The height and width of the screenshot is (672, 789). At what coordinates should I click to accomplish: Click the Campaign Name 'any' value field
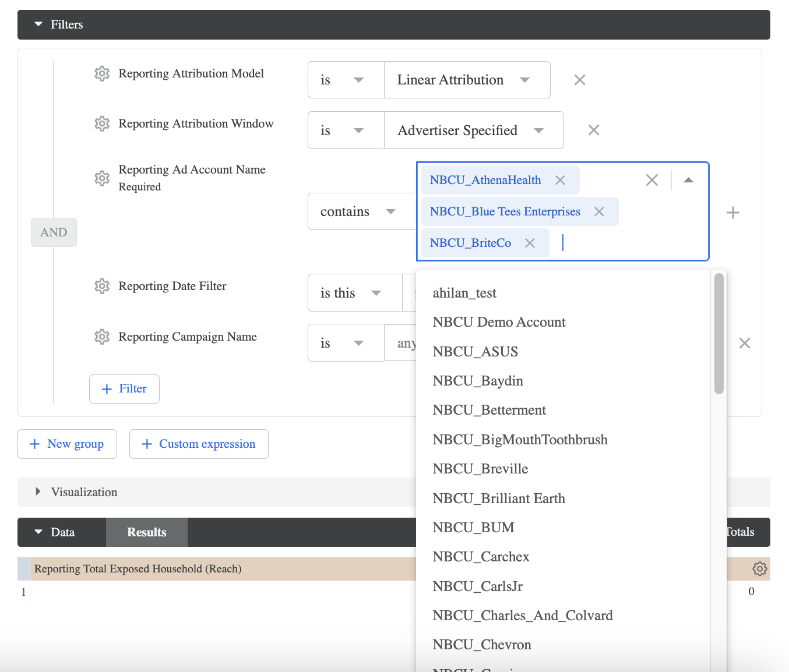click(x=401, y=343)
